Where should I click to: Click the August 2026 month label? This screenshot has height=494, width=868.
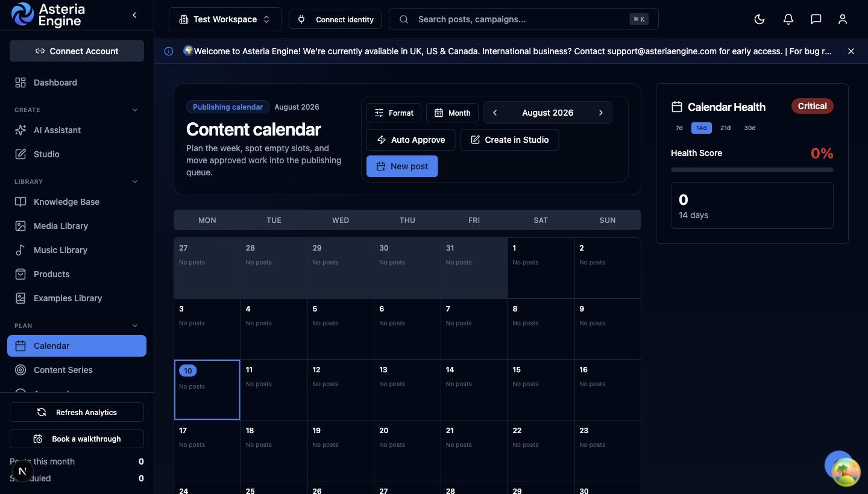tap(547, 113)
